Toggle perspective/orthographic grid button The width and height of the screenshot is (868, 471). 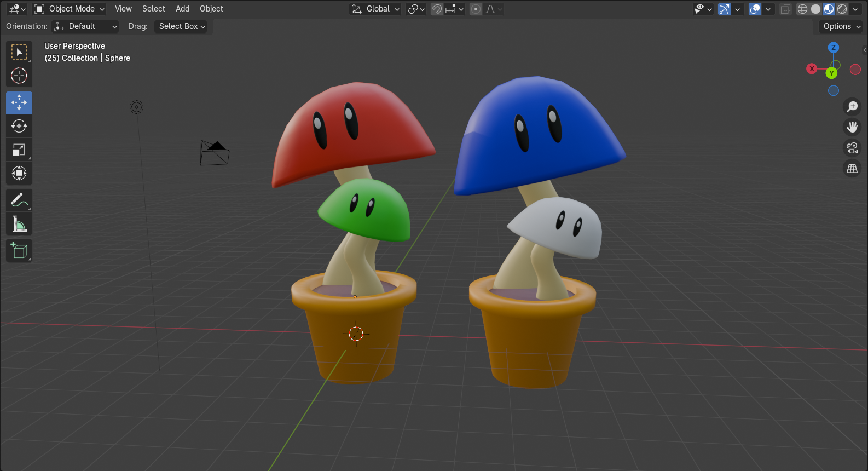[852, 169]
